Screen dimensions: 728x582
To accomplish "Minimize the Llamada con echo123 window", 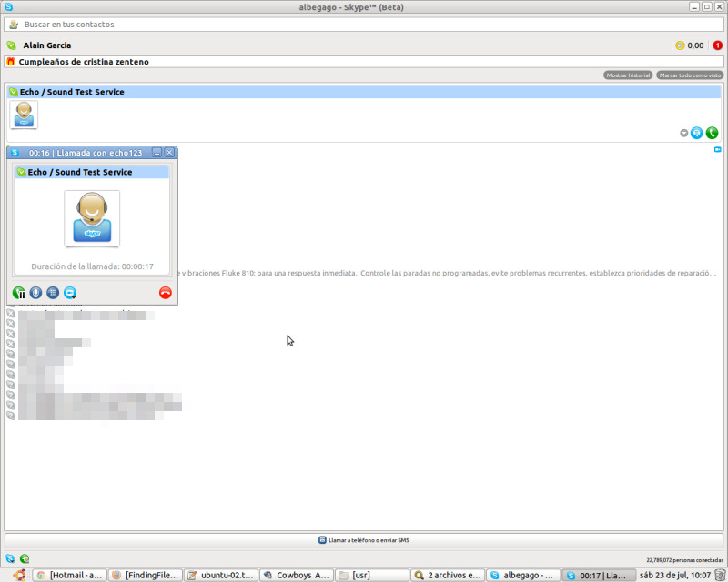I will (x=157, y=152).
